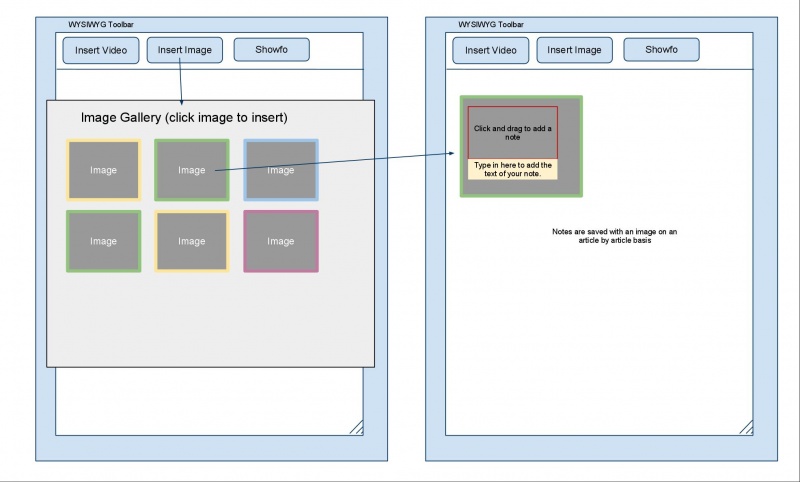
Task: Click resize handle of left editor
Action: tap(357, 427)
